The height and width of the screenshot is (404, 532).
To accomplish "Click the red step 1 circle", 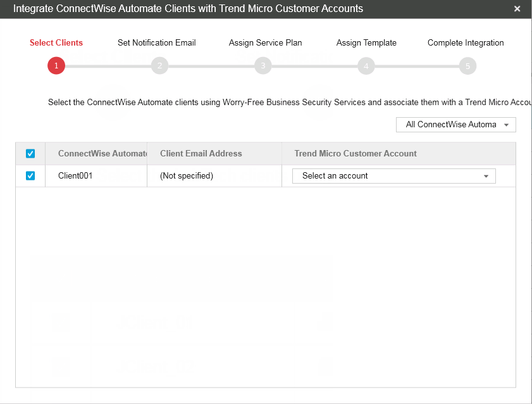I will coord(56,66).
